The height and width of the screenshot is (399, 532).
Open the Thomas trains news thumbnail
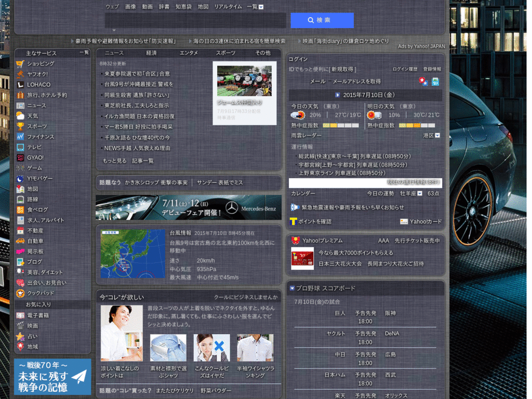[x=244, y=81]
